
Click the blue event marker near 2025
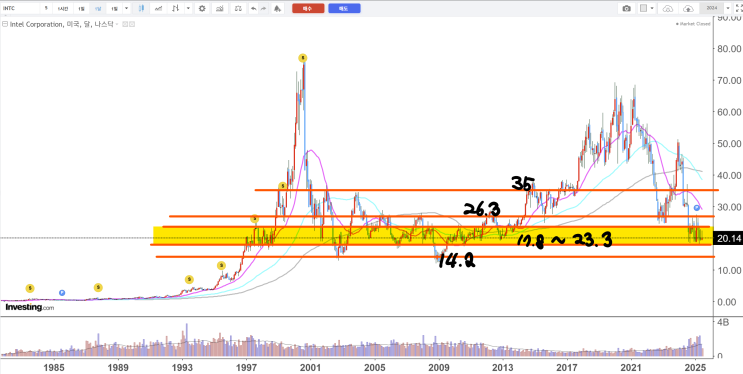tap(697, 208)
